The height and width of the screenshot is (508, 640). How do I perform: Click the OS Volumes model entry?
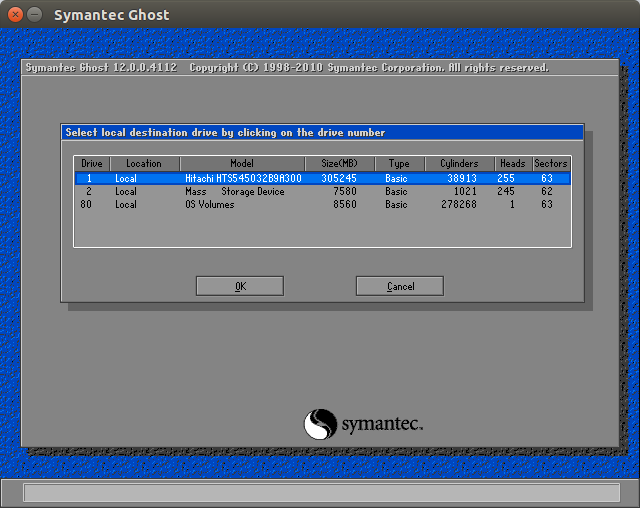click(210, 204)
